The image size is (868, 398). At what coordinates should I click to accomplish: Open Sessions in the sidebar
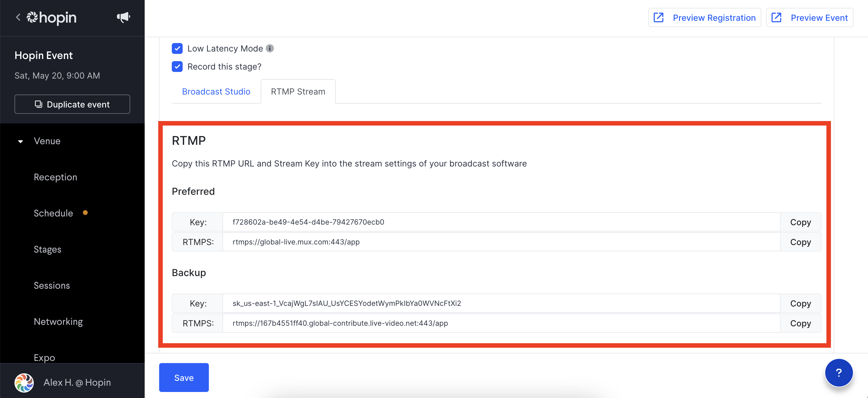click(x=52, y=285)
